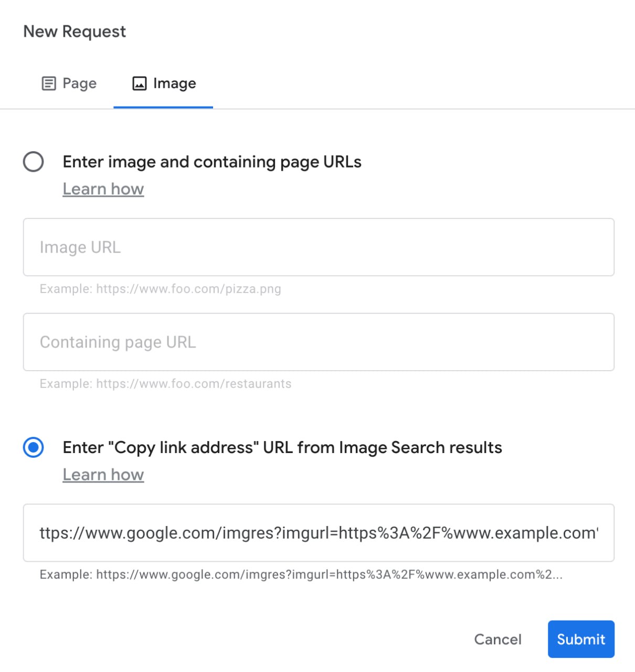Click the blue underline beneath Image tab
Image resolution: width=635 pixels, height=672 pixels.
[164, 108]
